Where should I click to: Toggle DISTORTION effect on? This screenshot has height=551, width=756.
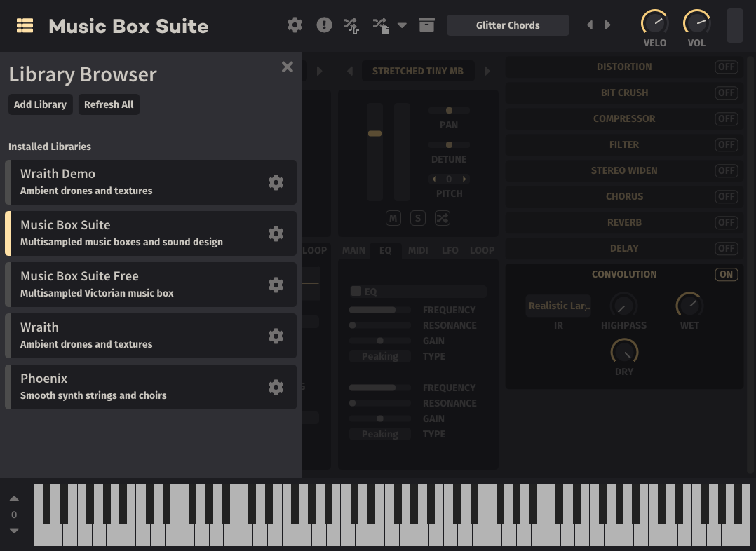click(x=726, y=67)
